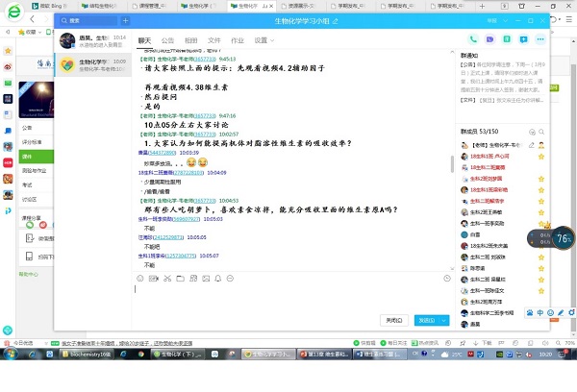Click the scissors screenshot tool icon
This screenshot has width=577, height=392.
pyautogui.click(x=167, y=279)
